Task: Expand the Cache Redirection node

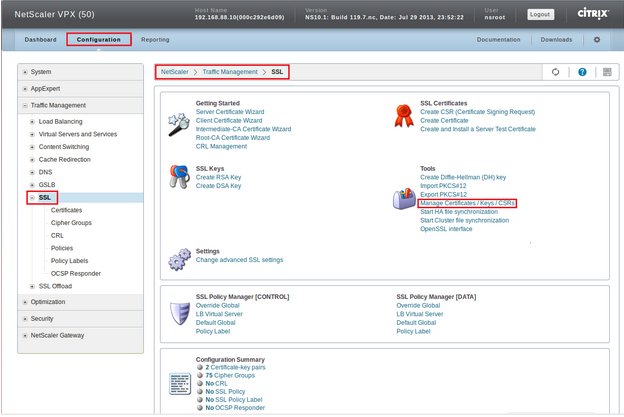Action: point(32,160)
